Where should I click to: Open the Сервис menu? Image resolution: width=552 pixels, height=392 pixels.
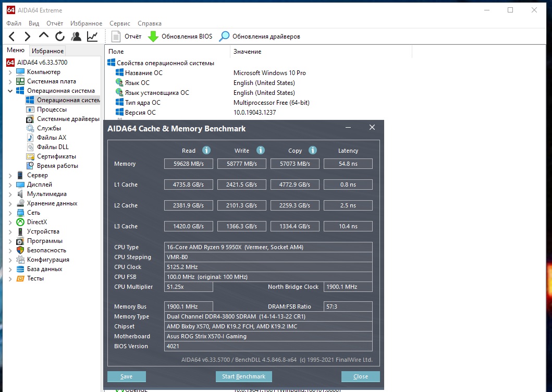tap(120, 23)
